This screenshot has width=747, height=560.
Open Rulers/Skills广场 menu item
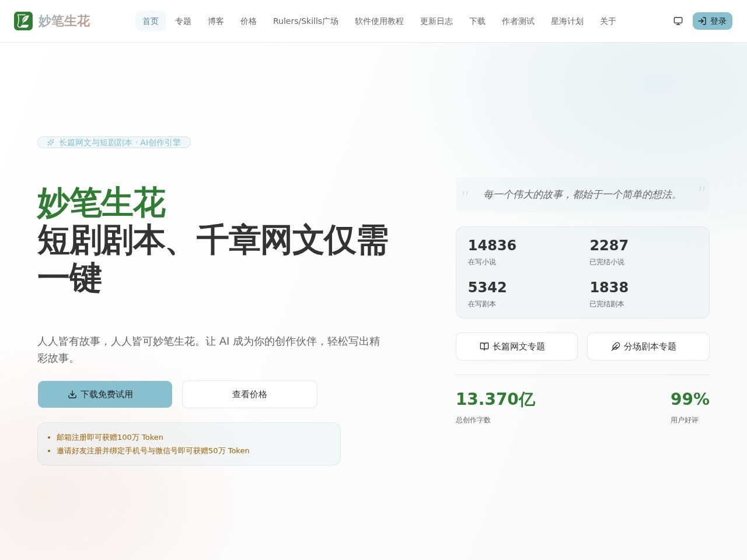click(x=306, y=21)
